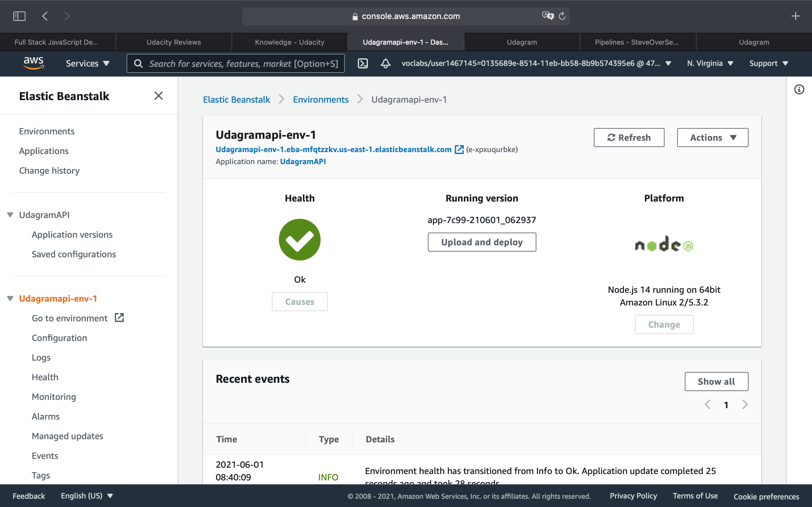Click the Change platform button
812x507 pixels.
click(664, 324)
